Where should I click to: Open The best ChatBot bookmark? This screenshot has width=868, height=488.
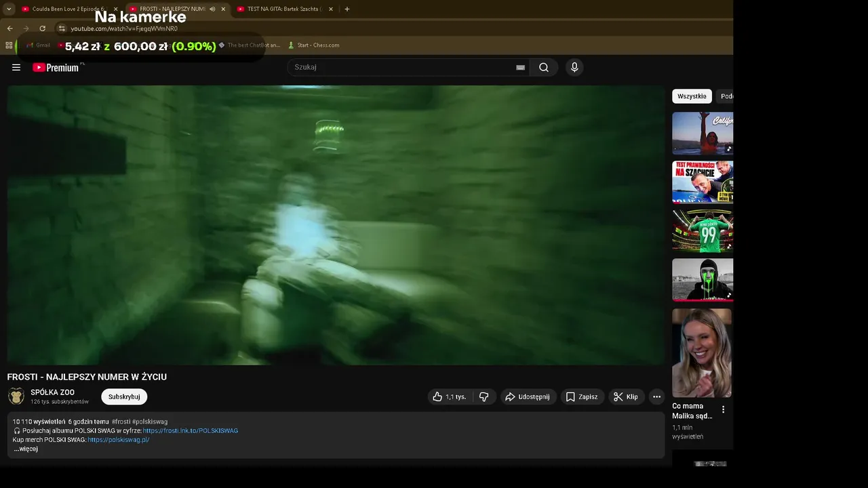pyautogui.click(x=250, y=45)
